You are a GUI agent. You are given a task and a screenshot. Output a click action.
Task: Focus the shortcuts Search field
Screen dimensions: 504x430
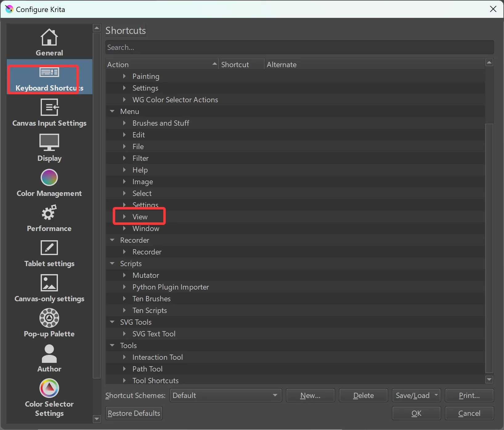299,47
